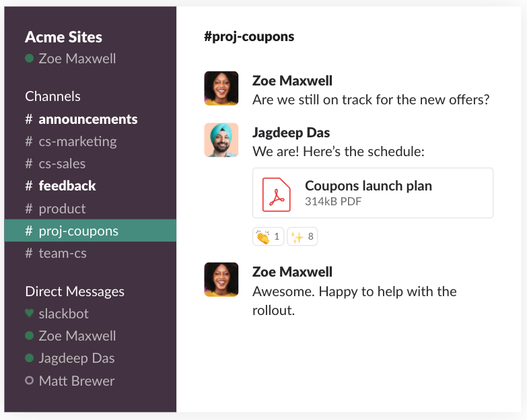Click the Channels section header
This screenshot has width=527, height=420.
52,96
